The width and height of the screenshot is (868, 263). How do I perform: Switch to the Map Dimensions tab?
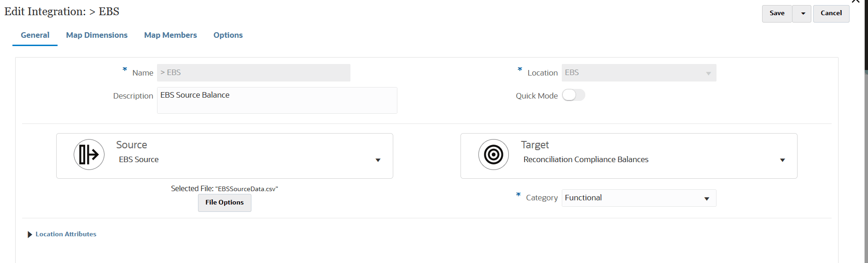click(x=97, y=35)
